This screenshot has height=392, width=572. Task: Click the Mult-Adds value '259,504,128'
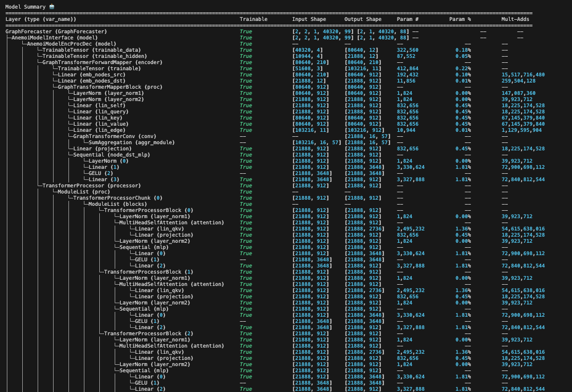click(518, 81)
